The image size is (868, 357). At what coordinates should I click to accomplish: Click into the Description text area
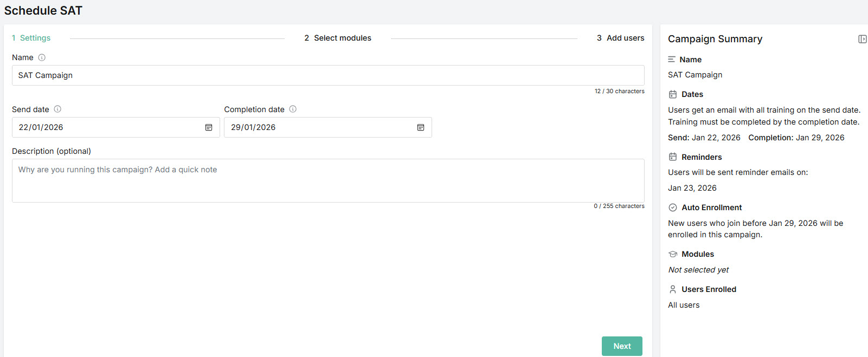click(327, 180)
